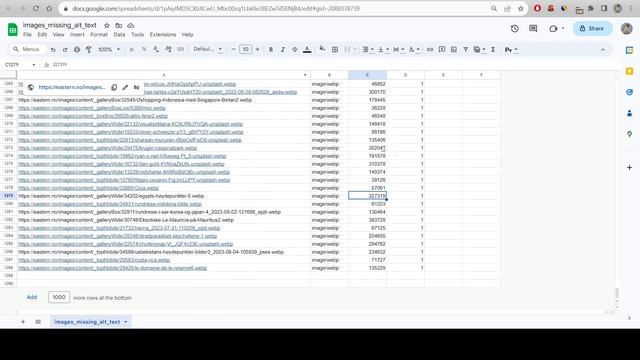The width and height of the screenshot is (640, 360).
Task: Open version history clock icon
Action: [514, 29]
